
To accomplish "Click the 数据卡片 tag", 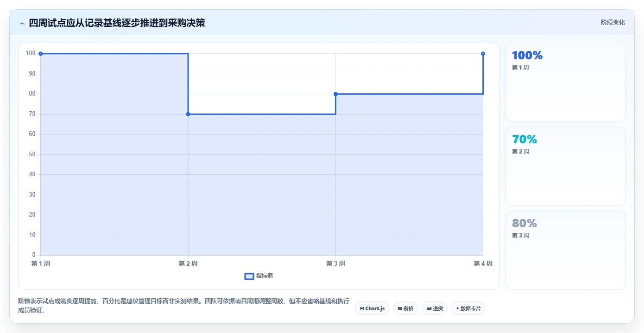I will point(468,308).
